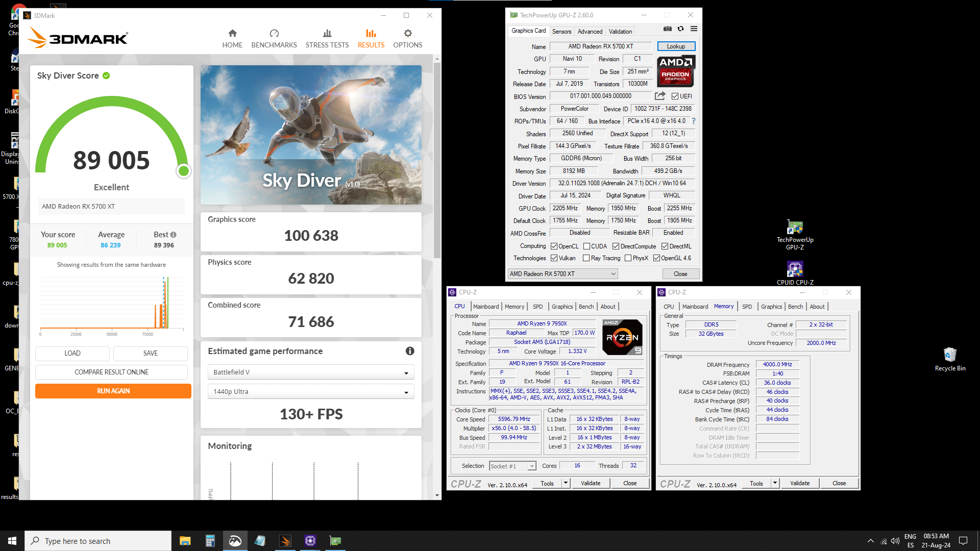Viewport: 980px width, 551px height.
Task: Show hidden system tray icons chevron
Action: pyautogui.click(x=870, y=541)
